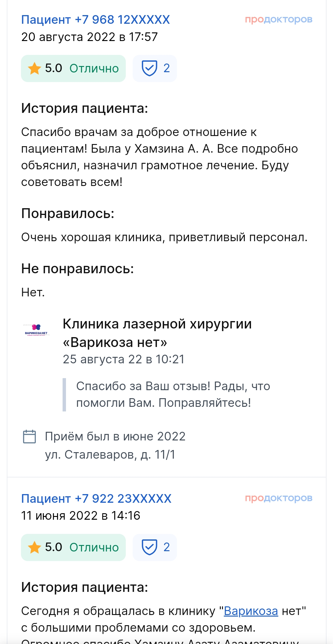Click the ПроДокторов logo beside the +7 922 patient

278,498
